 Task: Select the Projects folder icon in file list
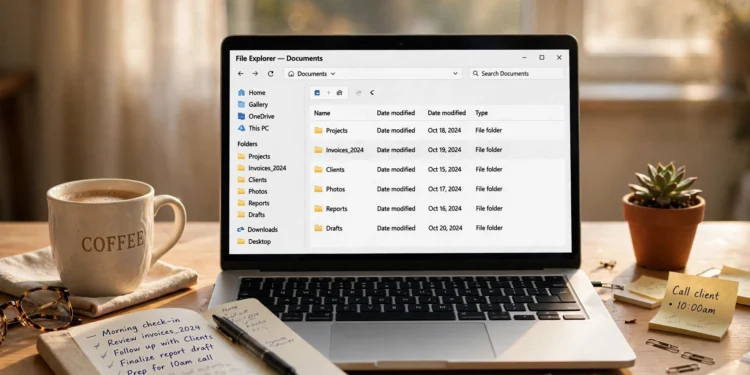tap(318, 130)
